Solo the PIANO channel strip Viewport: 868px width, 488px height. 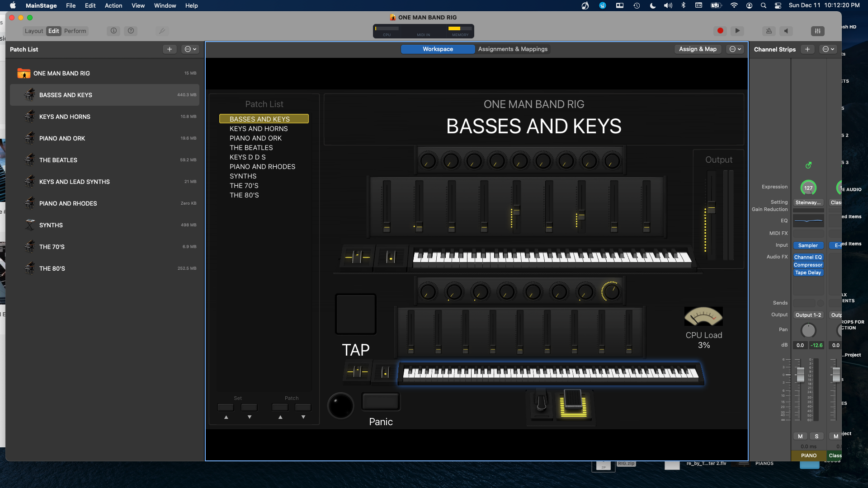816,436
